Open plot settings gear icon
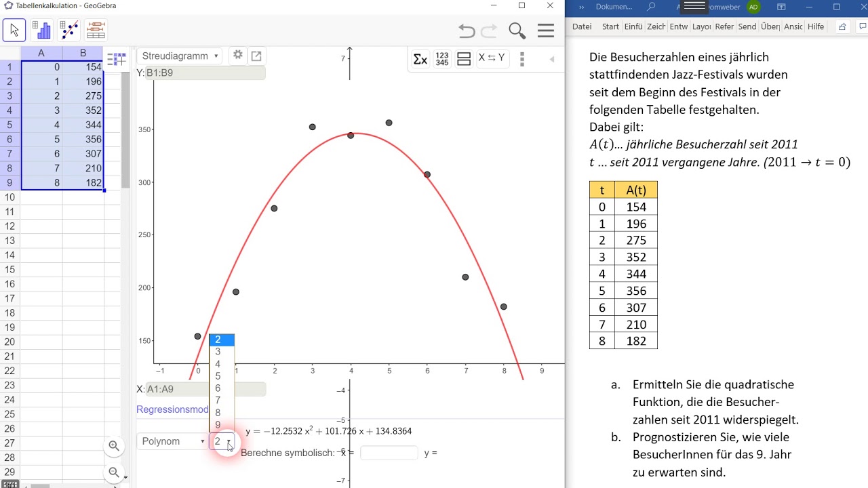 click(x=238, y=56)
